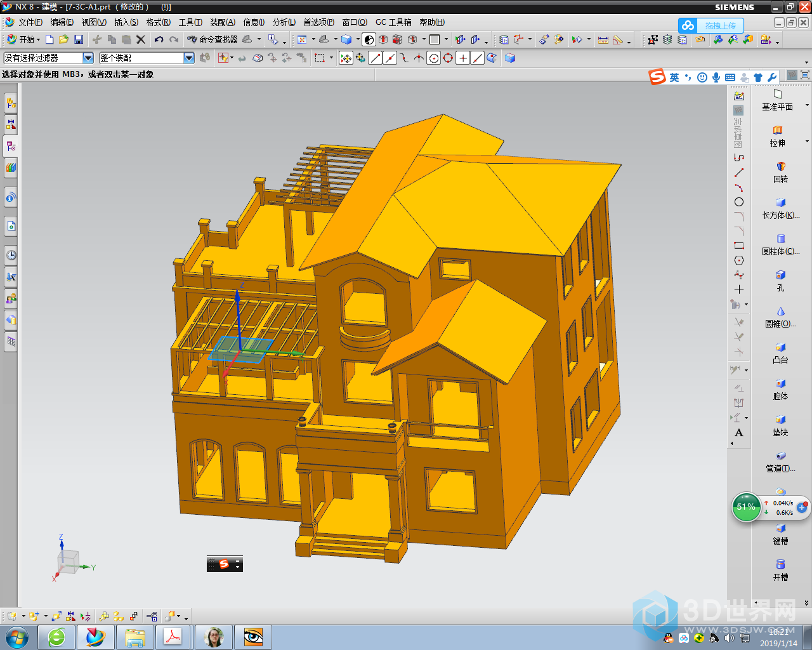
Task: Select the 凸台 boss tool
Action: (x=780, y=353)
